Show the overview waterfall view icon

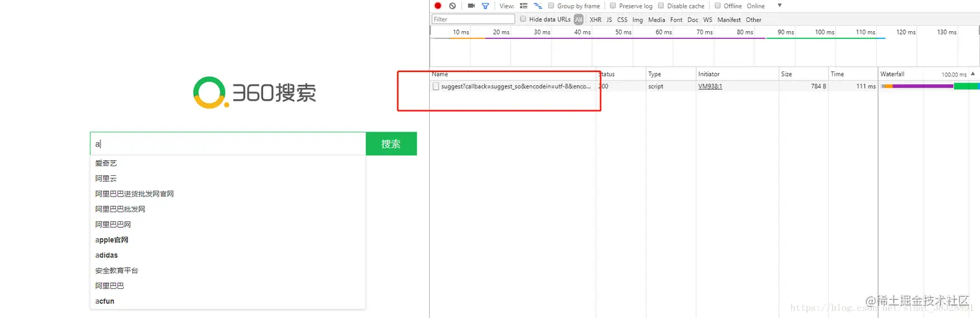click(537, 6)
